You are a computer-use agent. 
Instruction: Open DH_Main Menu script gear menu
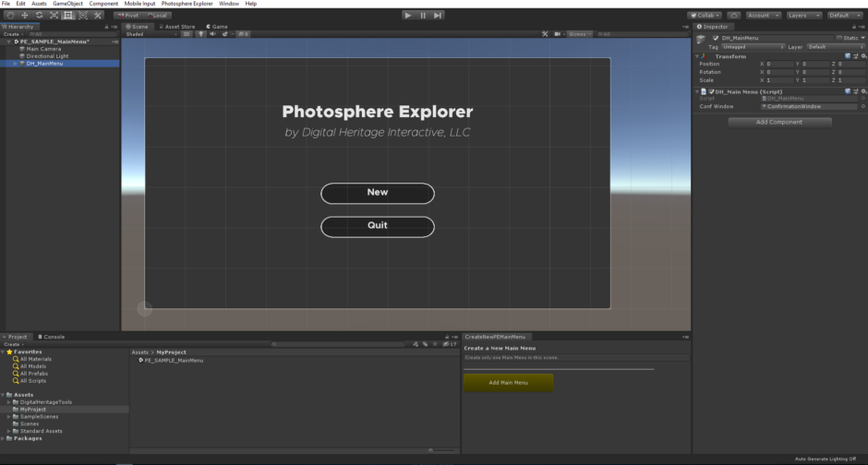[863, 91]
